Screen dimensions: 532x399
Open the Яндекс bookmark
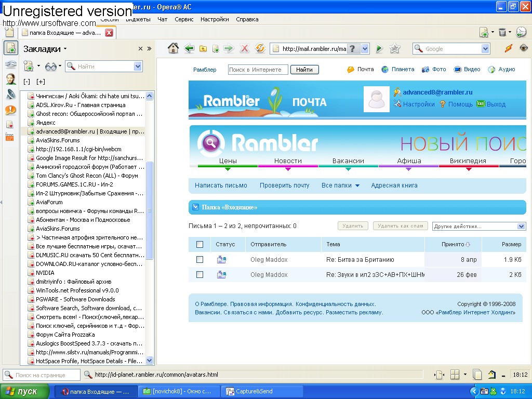coord(46,123)
